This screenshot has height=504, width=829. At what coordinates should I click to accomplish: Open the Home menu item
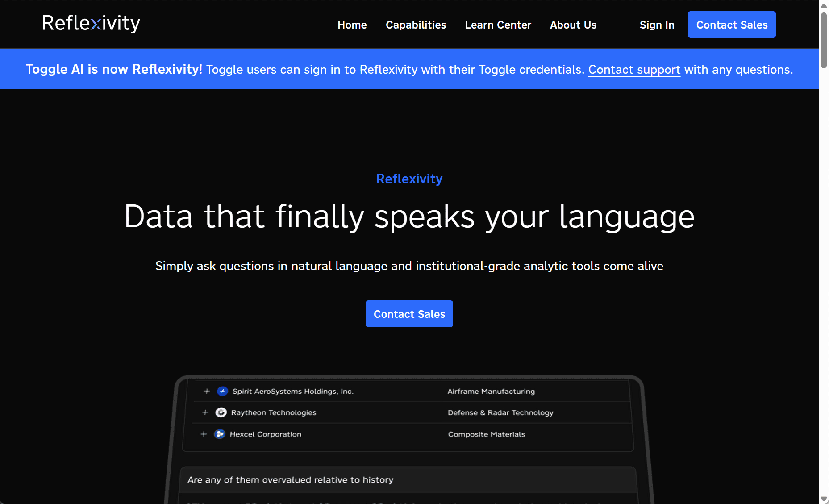click(352, 25)
